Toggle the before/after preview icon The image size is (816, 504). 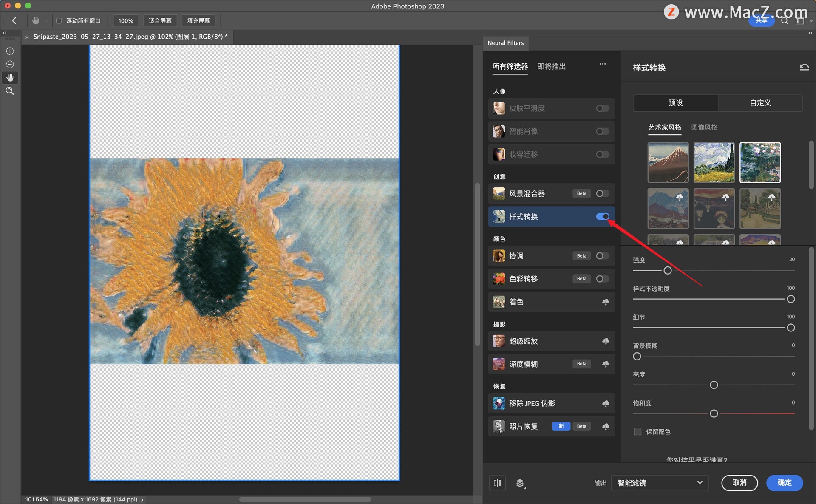[497, 483]
